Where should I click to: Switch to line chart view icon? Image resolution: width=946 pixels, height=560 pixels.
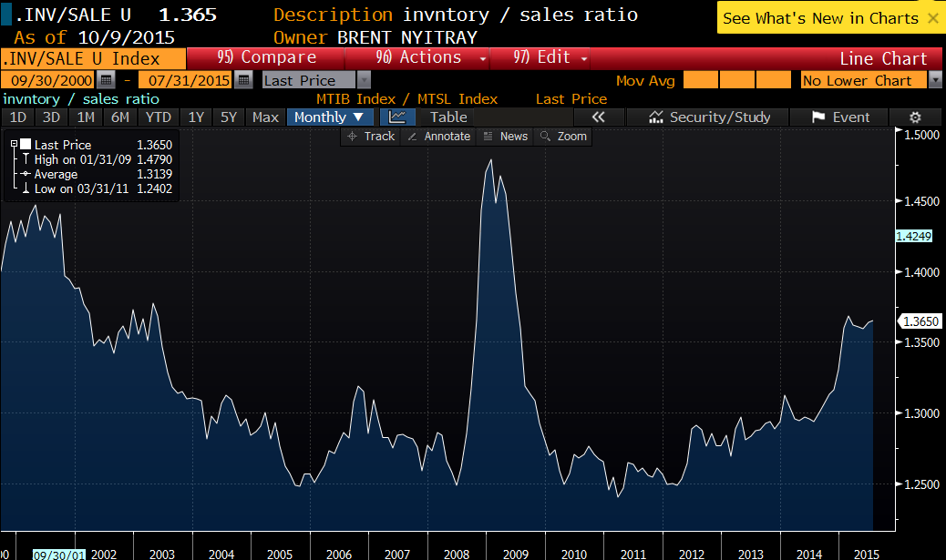click(x=396, y=117)
